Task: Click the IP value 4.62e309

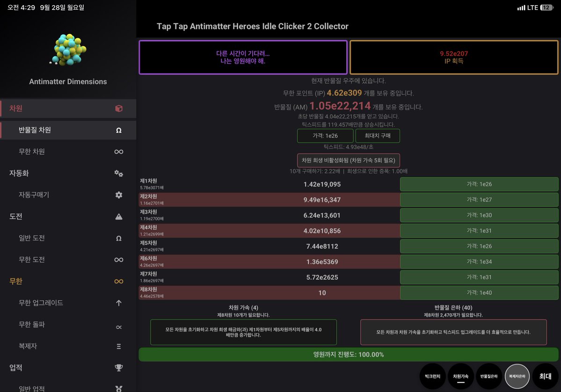Action: 344,93
